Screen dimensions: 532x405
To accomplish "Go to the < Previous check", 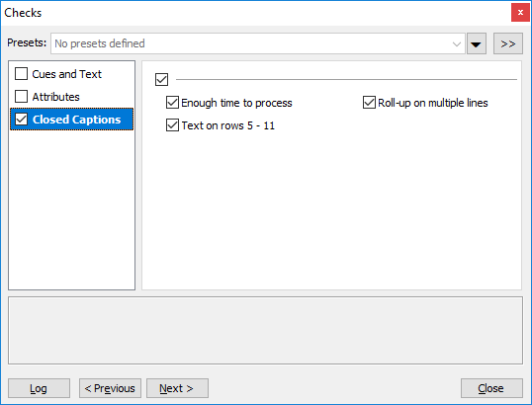I will coord(111,388).
